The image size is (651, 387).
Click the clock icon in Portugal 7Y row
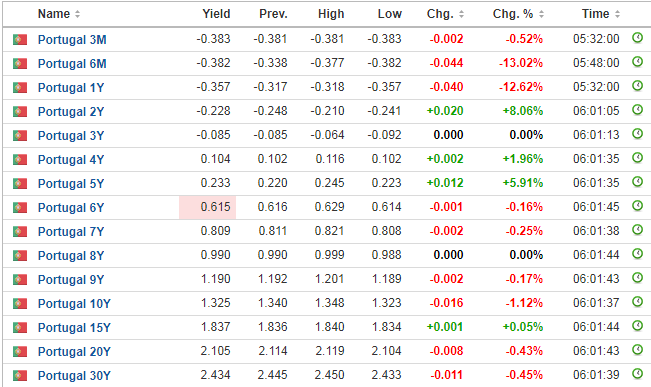click(x=637, y=230)
